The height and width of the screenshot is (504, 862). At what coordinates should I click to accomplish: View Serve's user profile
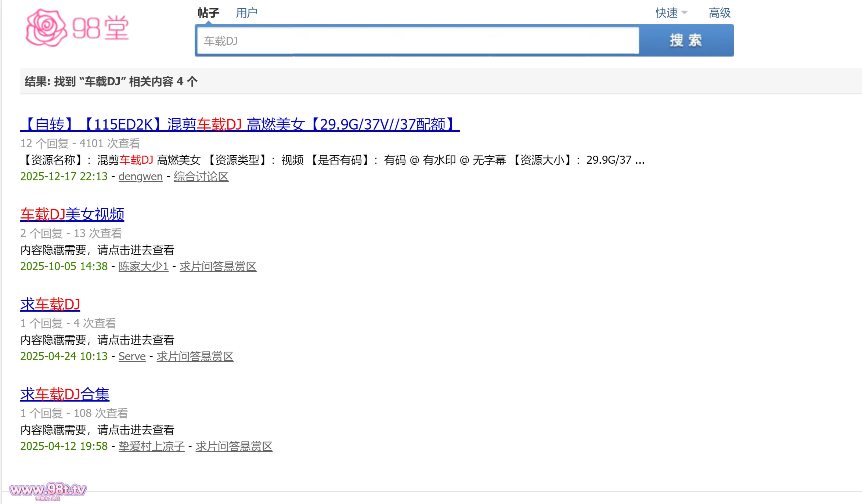(x=132, y=356)
